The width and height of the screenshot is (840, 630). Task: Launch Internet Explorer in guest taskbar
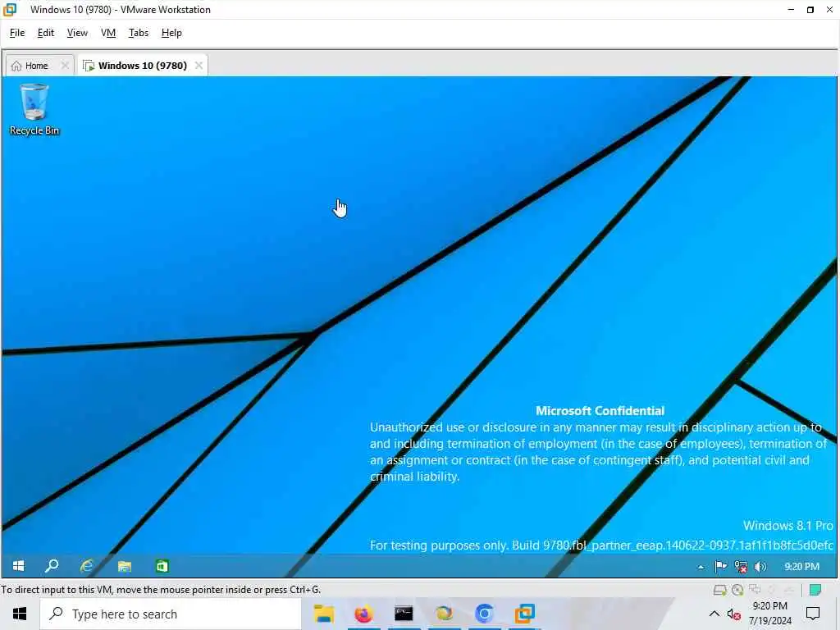[x=87, y=566]
